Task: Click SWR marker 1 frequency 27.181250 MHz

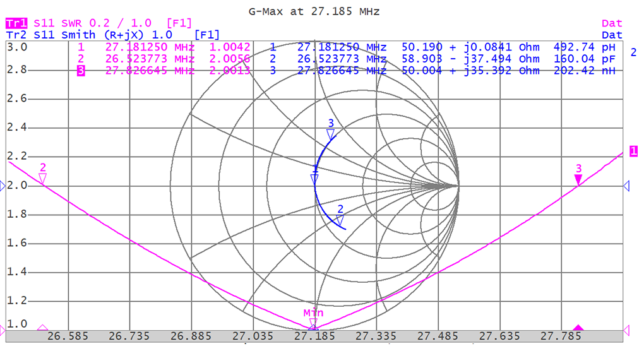Action: click(150, 47)
